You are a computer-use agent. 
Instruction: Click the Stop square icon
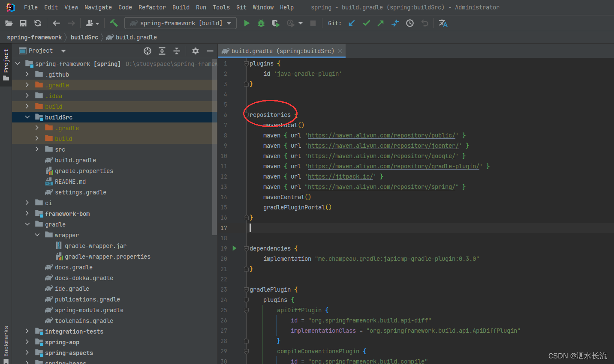(313, 23)
